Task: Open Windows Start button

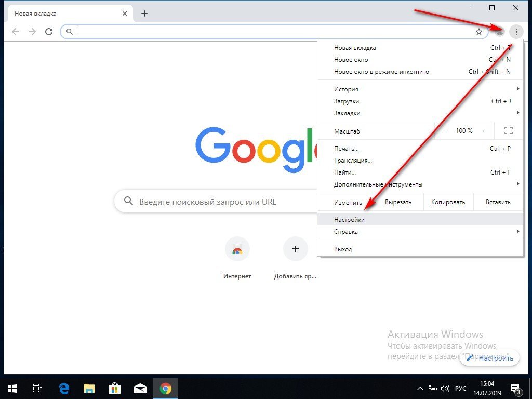Action: 12,389
